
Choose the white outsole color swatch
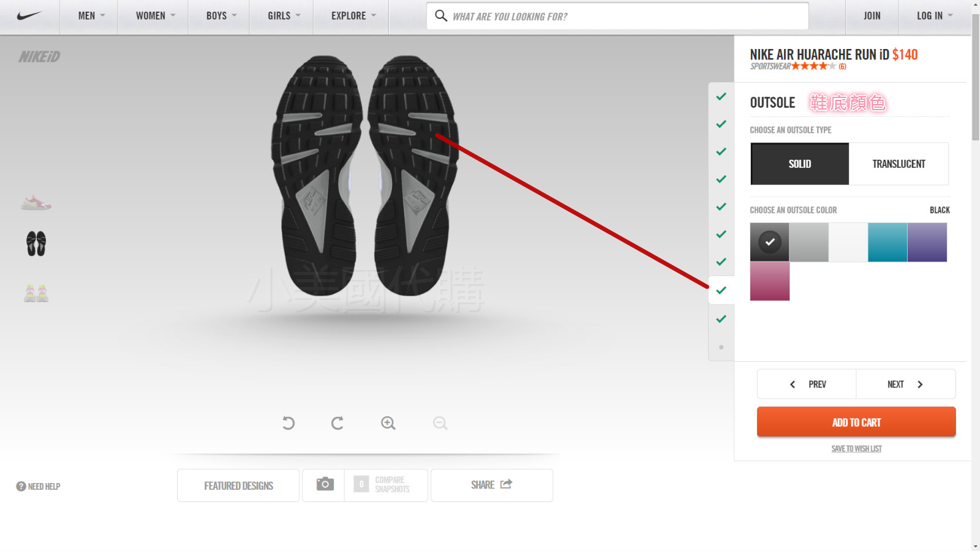click(x=848, y=242)
